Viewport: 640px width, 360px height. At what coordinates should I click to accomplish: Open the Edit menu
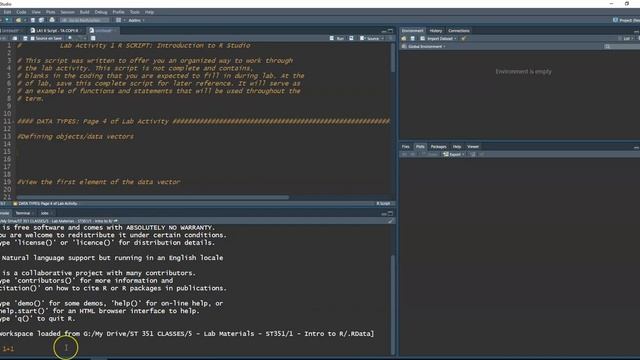[x=7, y=12]
